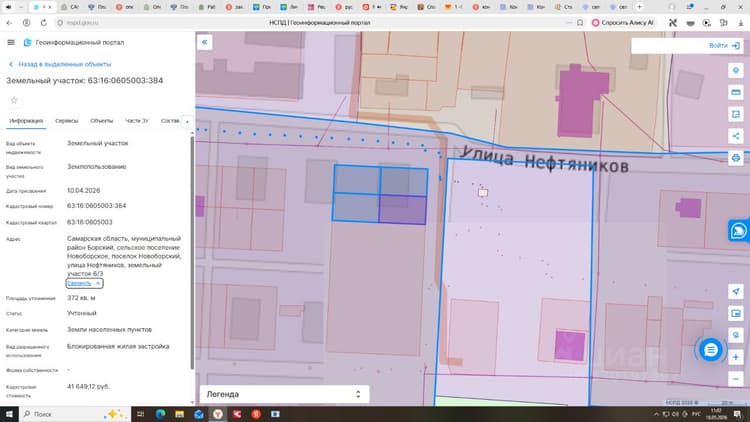Click the cadastral number 63:16:0605003:384 value

[97, 206]
